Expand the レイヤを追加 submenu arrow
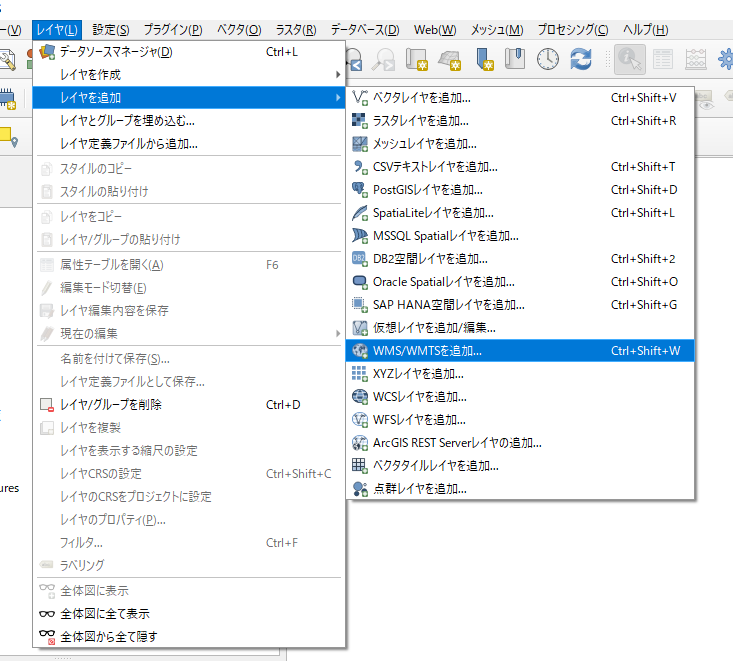This screenshot has height=661, width=733. click(x=338, y=98)
